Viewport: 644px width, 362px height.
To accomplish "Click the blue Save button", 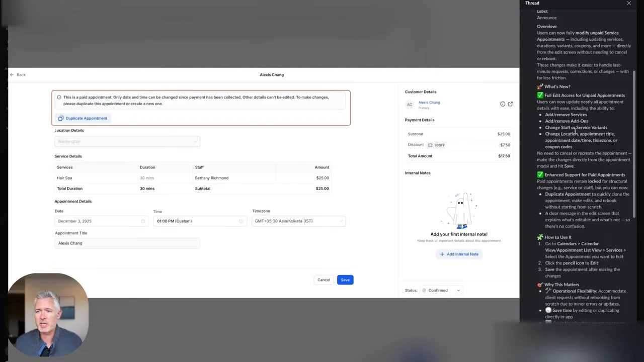I will 345,280.
